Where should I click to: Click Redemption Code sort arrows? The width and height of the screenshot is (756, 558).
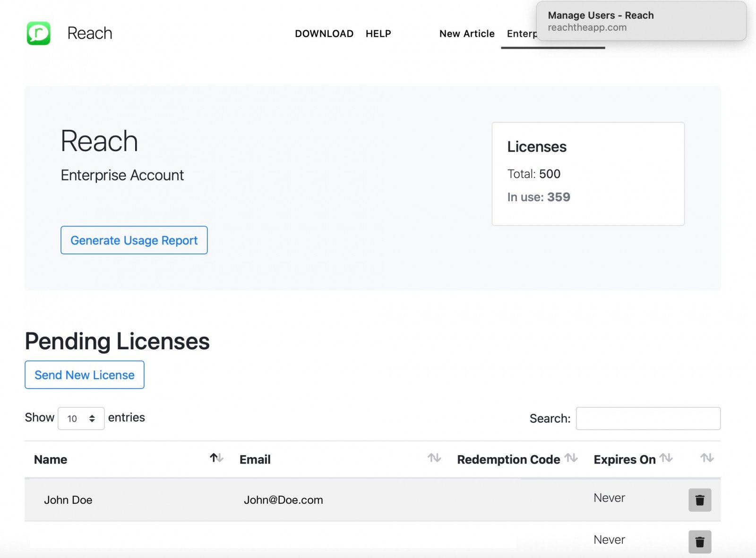tap(571, 458)
